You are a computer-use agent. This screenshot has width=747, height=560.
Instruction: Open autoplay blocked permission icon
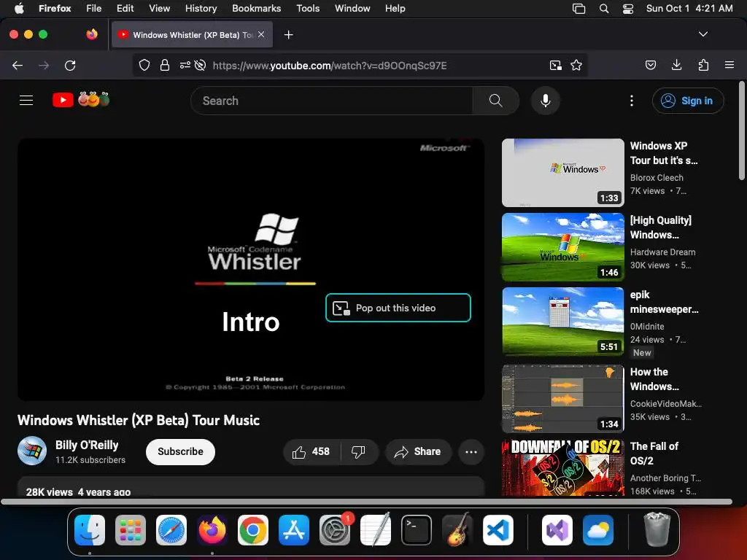(201, 65)
